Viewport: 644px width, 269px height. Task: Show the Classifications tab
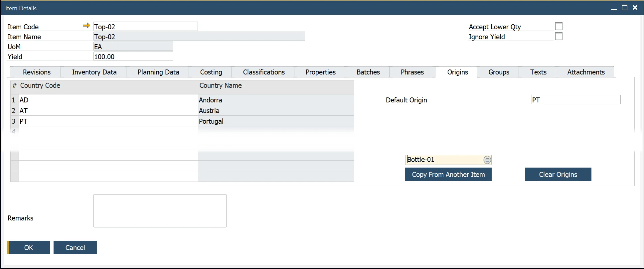(264, 72)
